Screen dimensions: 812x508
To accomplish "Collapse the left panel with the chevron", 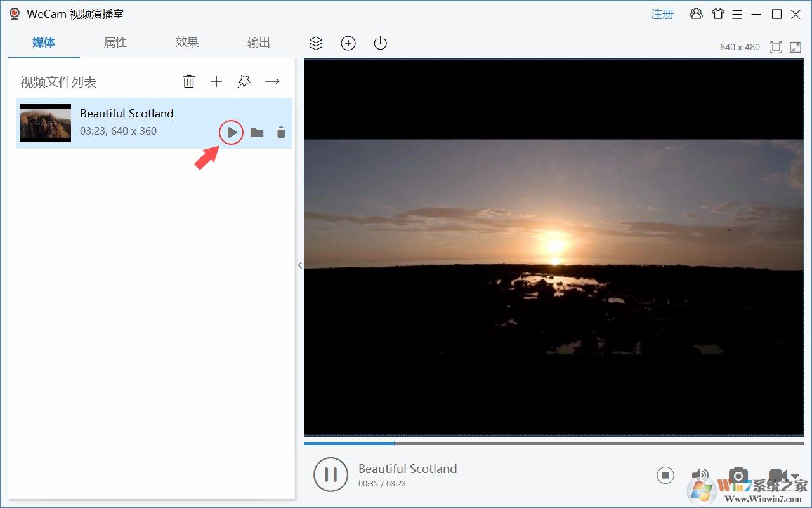I will pyautogui.click(x=300, y=265).
